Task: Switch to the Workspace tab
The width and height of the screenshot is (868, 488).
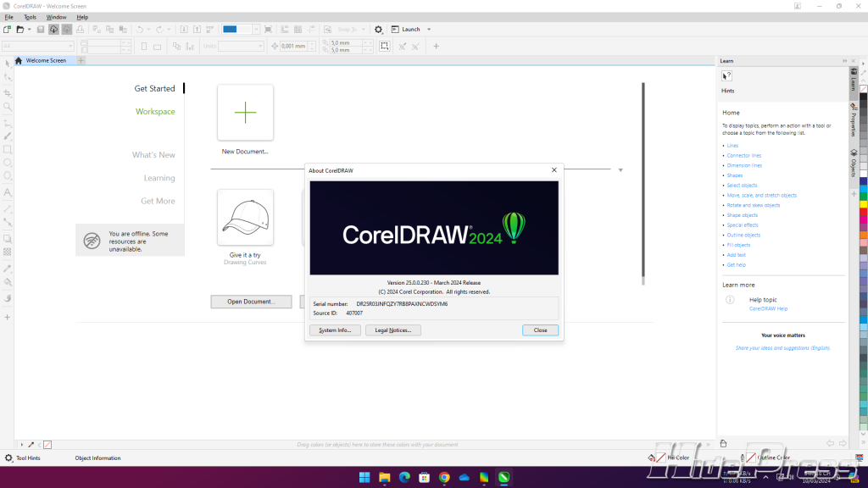Action: pos(155,112)
